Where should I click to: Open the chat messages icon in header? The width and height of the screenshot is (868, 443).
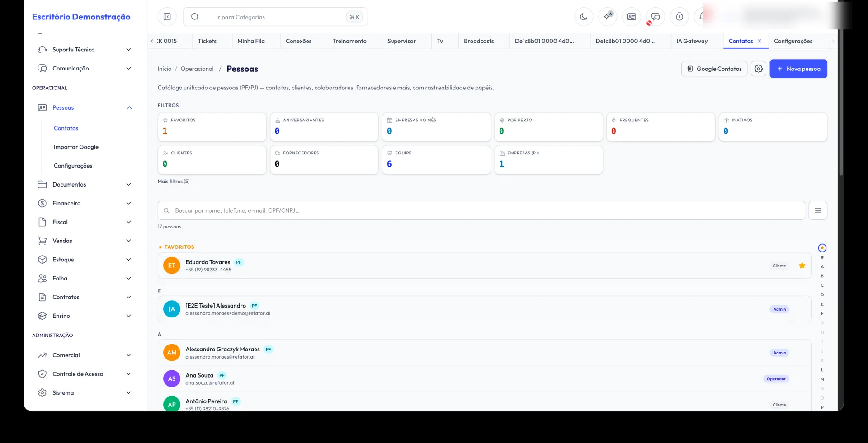656,17
